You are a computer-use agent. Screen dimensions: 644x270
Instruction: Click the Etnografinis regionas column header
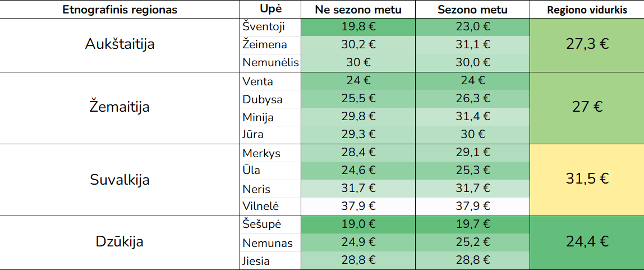[120, 10]
